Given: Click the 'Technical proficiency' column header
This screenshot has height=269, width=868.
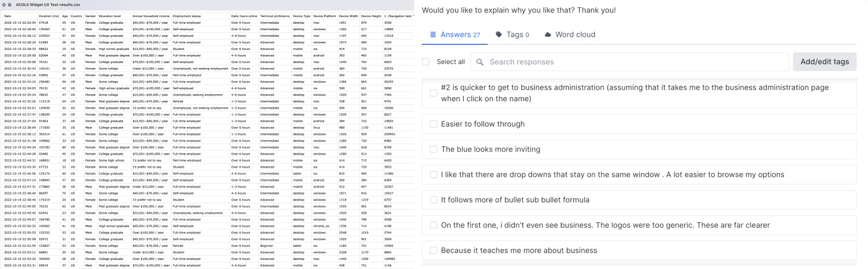Looking at the screenshot, I should 275,16.
